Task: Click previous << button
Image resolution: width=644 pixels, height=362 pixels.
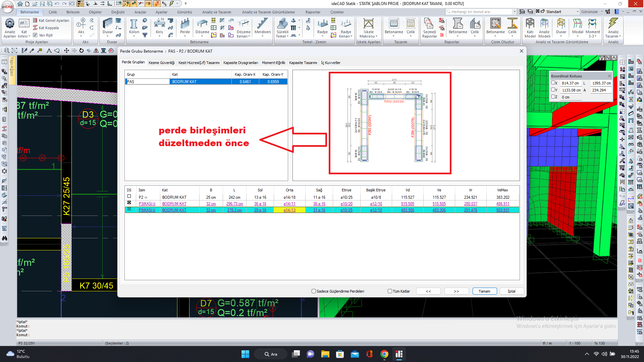Action: 428,291
